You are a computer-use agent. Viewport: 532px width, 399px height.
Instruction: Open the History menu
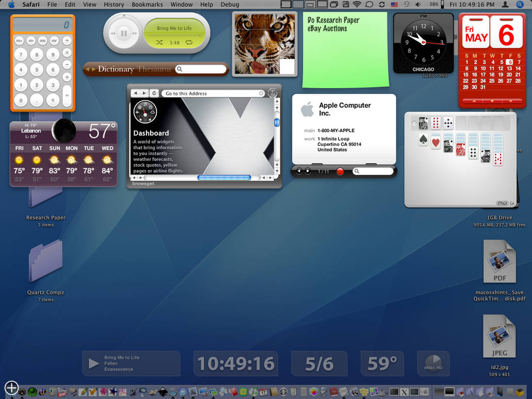click(113, 5)
